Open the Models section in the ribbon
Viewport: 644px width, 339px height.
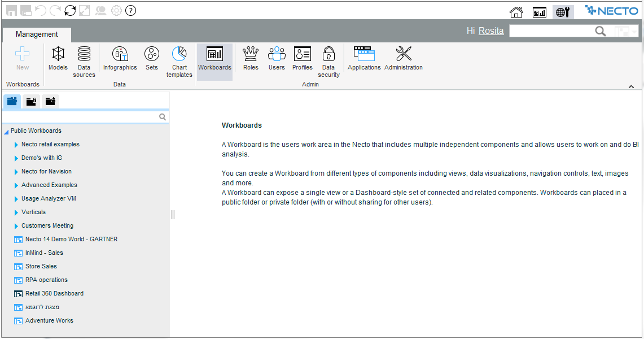coord(58,59)
